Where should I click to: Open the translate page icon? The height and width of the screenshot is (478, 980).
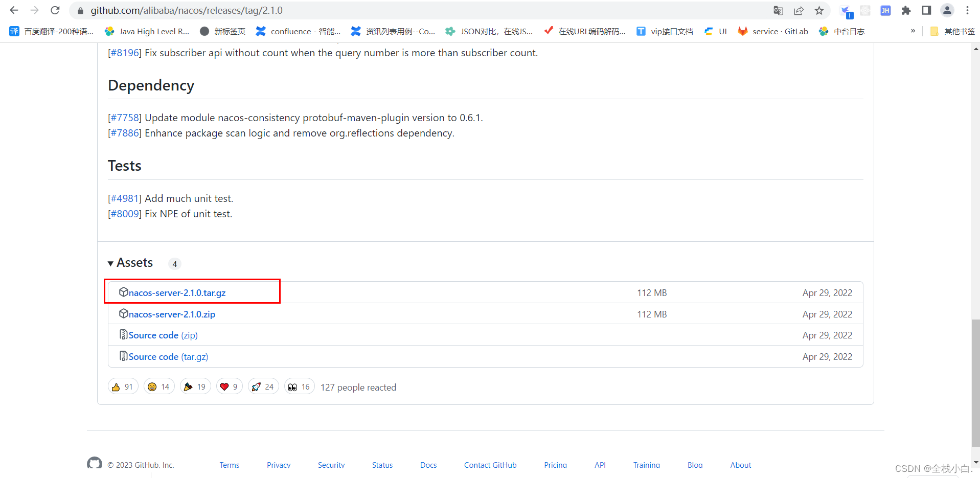778,10
